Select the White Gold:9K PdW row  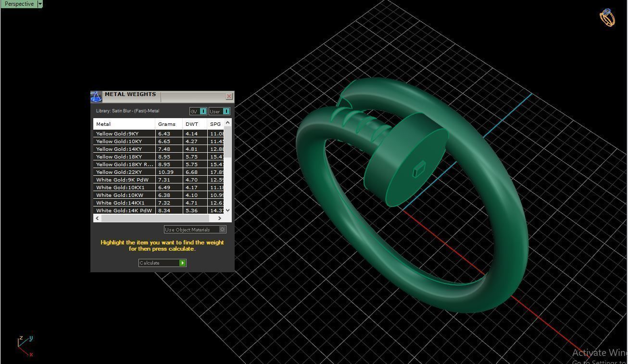pyautogui.click(x=159, y=180)
